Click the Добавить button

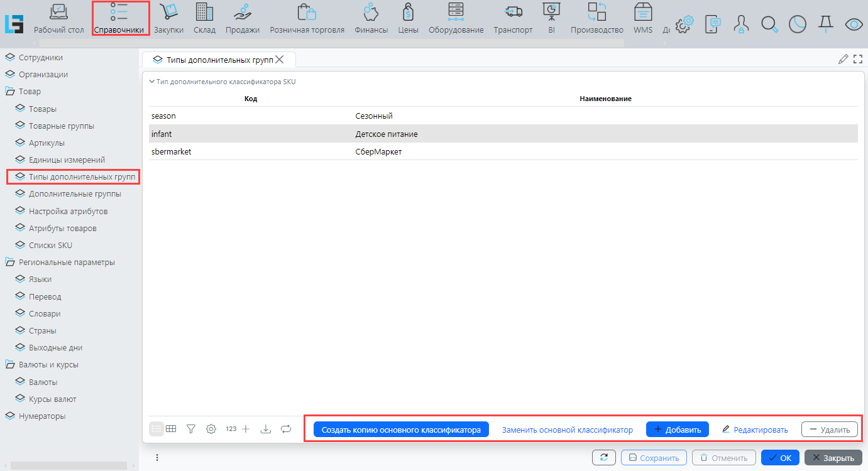[x=677, y=430]
